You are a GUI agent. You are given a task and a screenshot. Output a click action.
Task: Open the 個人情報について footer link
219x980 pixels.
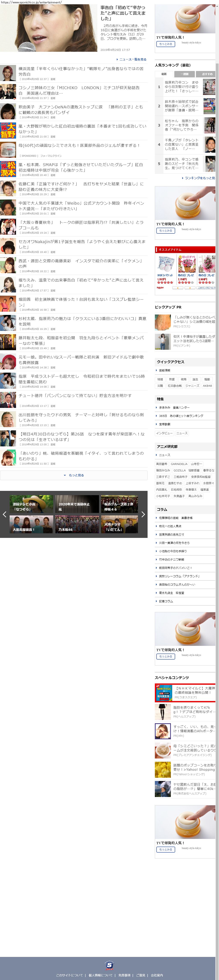pos(101,975)
